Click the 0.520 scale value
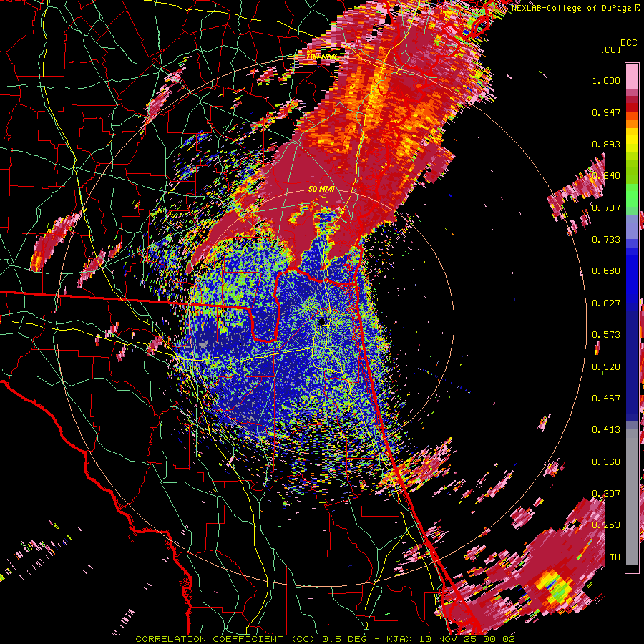This screenshot has width=644, height=644. (x=606, y=367)
